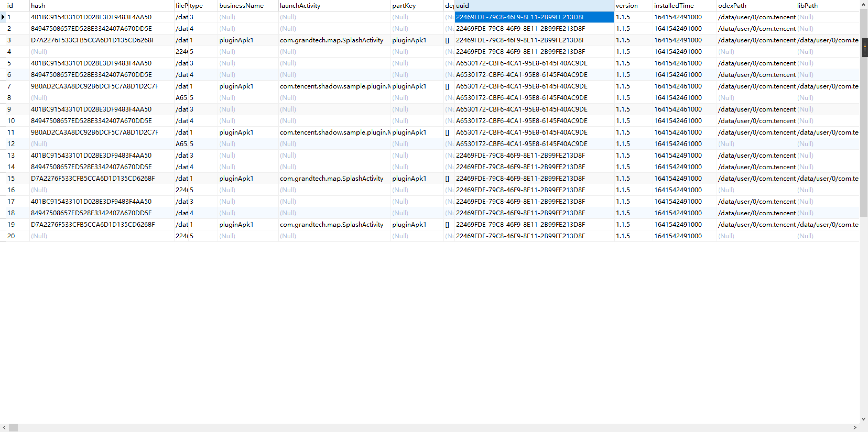The height and width of the screenshot is (432, 868).
Task: Click the odexPath column header
Action: 756,5
